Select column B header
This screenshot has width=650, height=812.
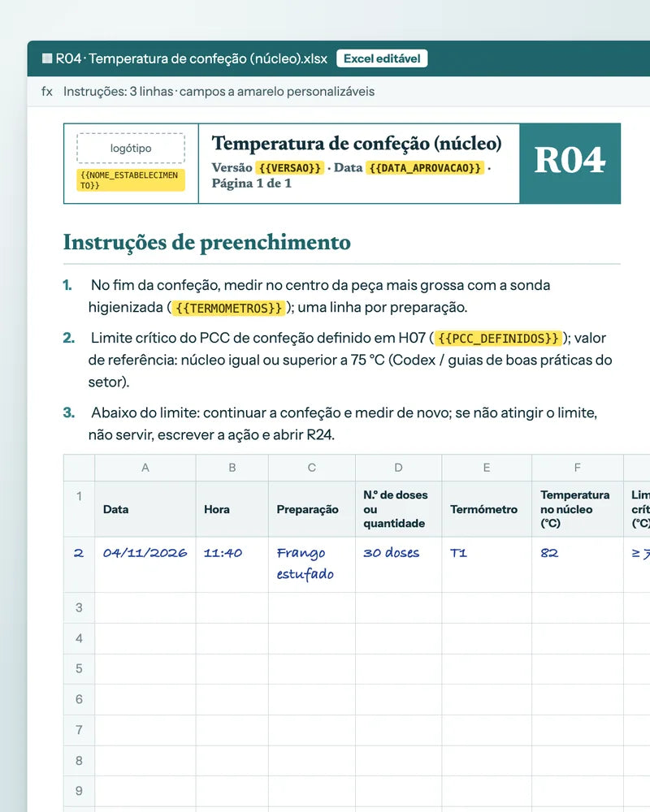pyautogui.click(x=232, y=468)
